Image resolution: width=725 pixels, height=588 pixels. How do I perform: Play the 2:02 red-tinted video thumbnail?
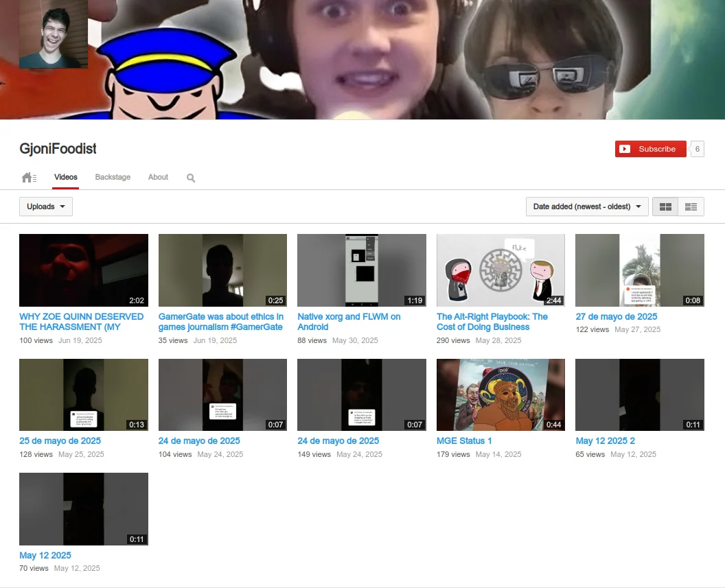[84, 270]
